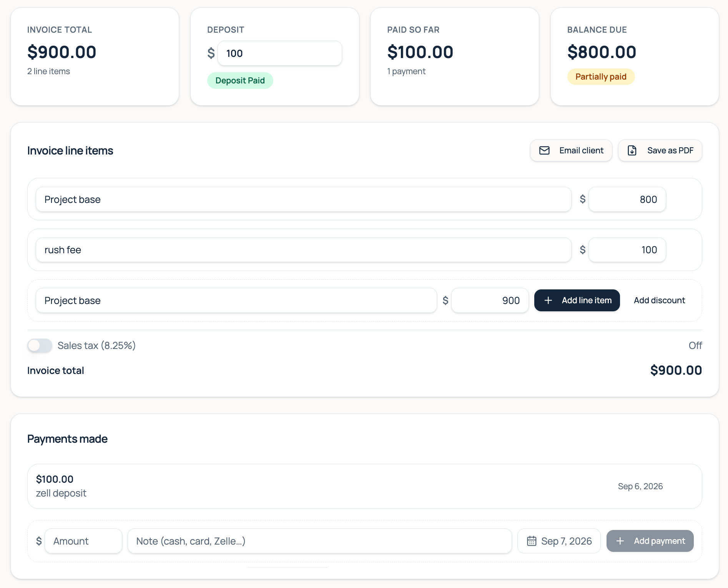Edit the Deposit amount field showing 100
The height and width of the screenshot is (588, 728).
pos(280,53)
